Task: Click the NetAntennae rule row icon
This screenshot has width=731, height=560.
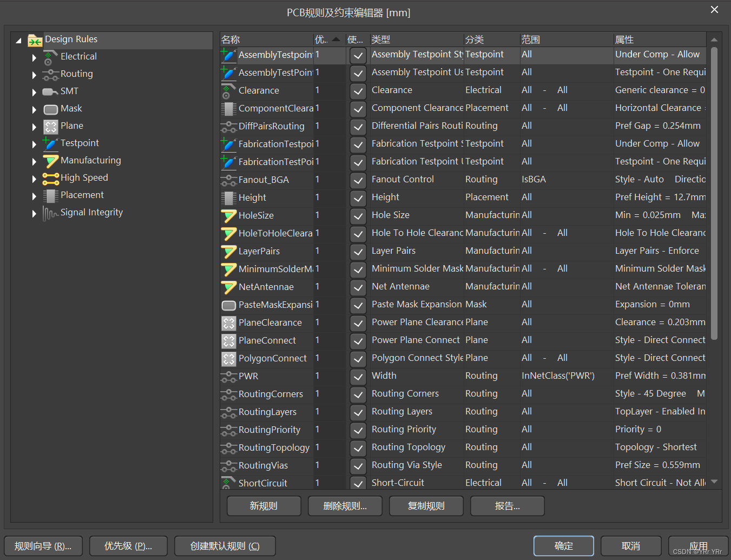Action: pyautogui.click(x=228, y=287)
